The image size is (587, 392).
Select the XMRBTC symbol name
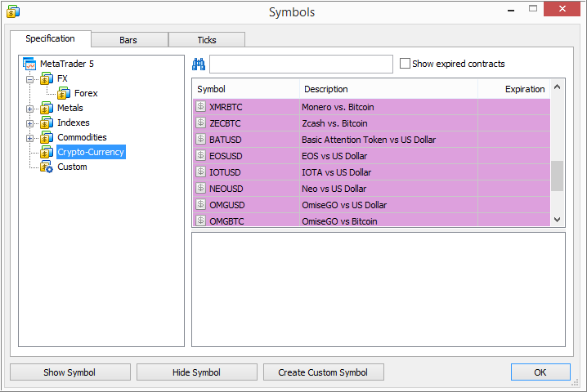226,107
